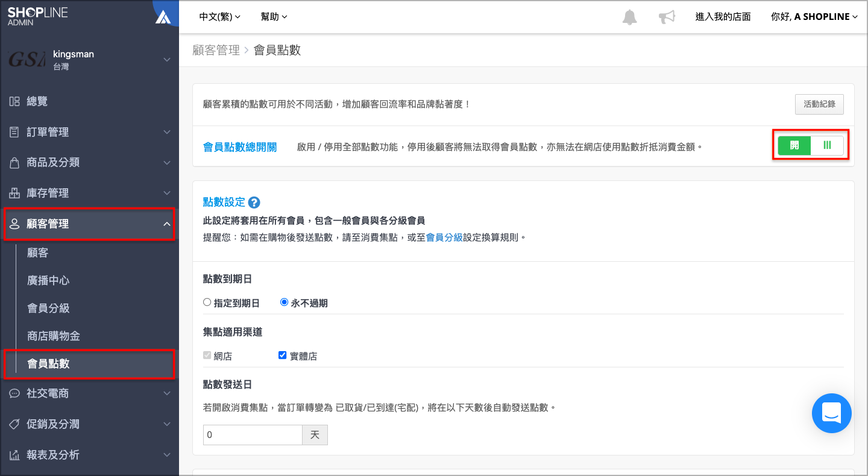The height and width of the screenshot is (476, 868).
Task: Click the 促銷及分潤 tag icon
Action: pyautogui.click(x=14, y=424)
